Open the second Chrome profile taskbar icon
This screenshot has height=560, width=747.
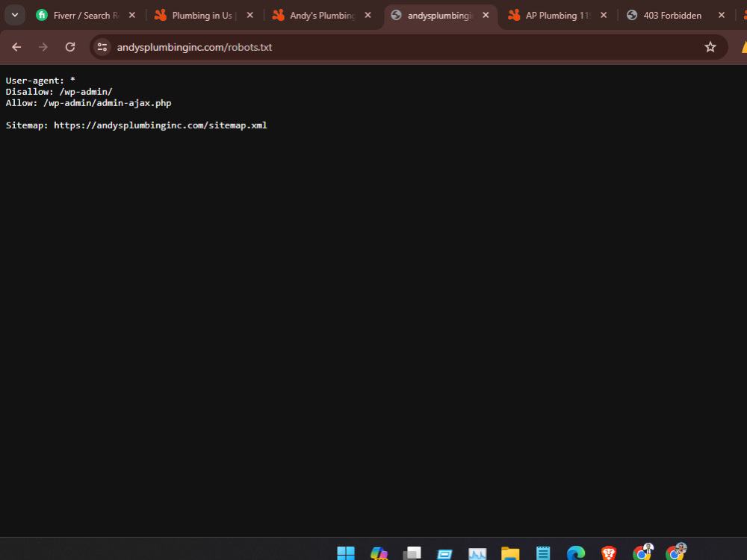click(675, 552)
